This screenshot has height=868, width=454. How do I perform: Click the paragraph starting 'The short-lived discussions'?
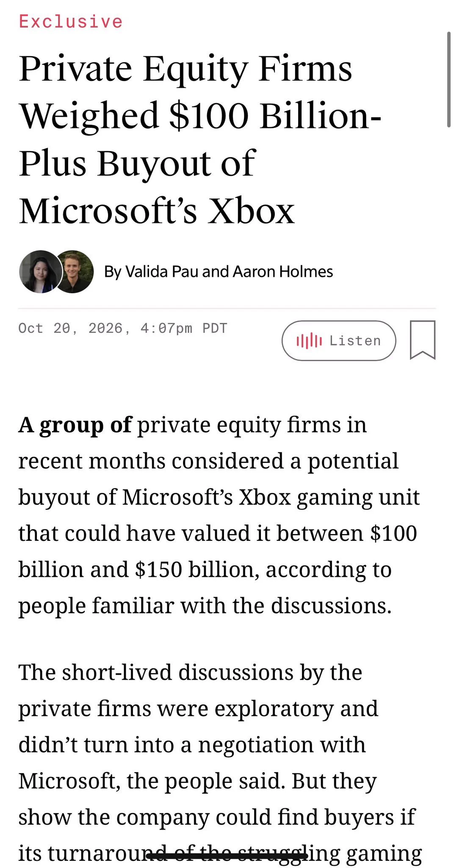220,763
